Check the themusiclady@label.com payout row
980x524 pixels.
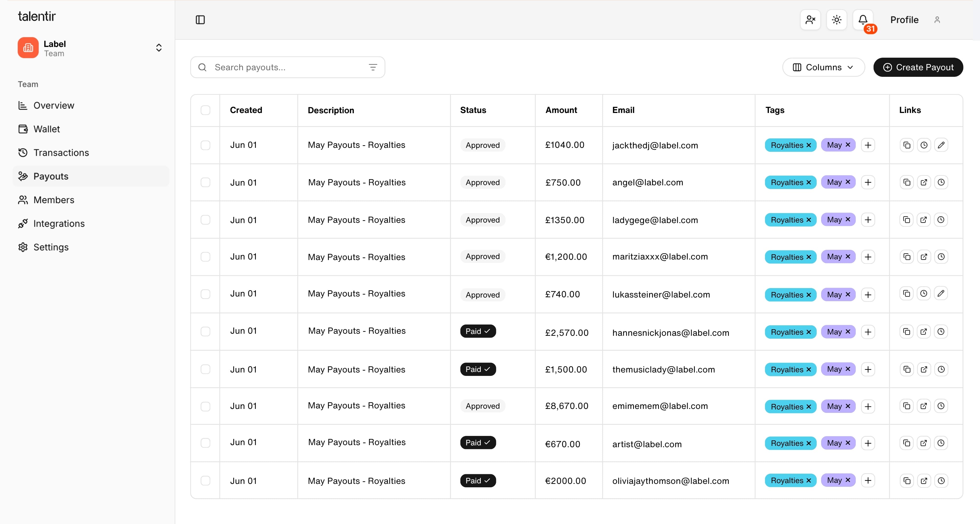coord(206,369)
